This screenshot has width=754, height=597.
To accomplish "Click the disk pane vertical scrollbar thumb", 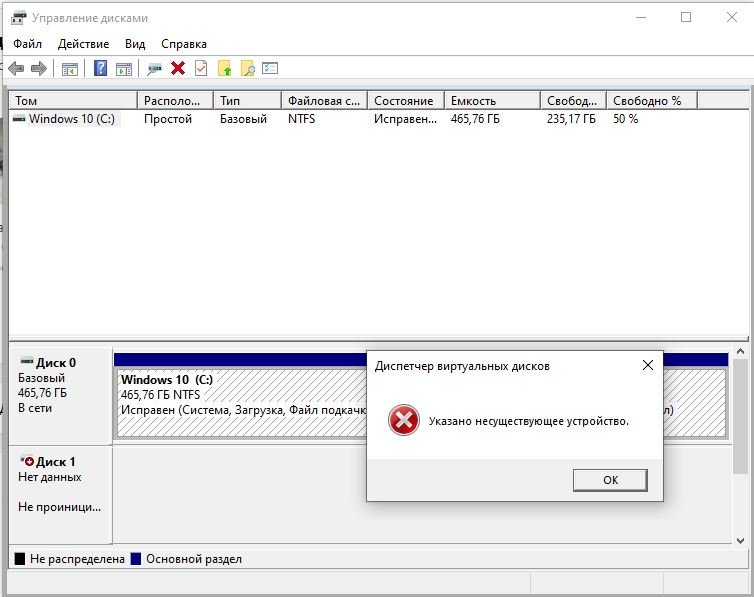I will [741, 416].
